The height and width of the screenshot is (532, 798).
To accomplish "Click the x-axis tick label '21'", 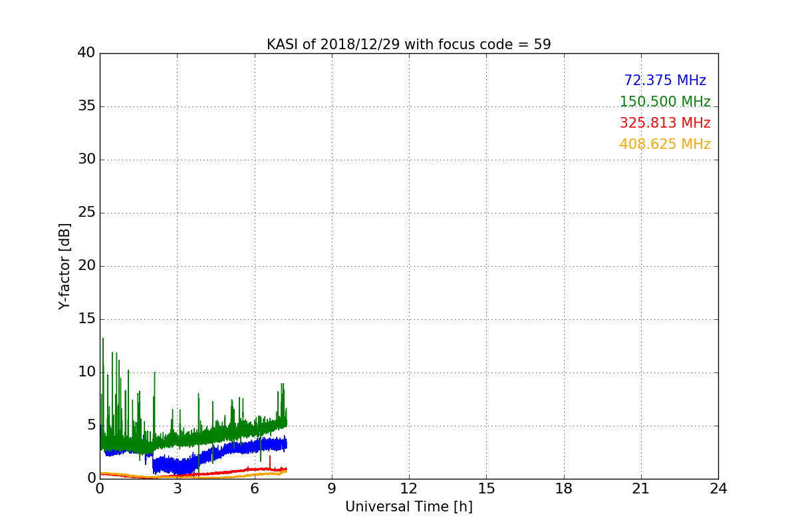I will 641,489.
